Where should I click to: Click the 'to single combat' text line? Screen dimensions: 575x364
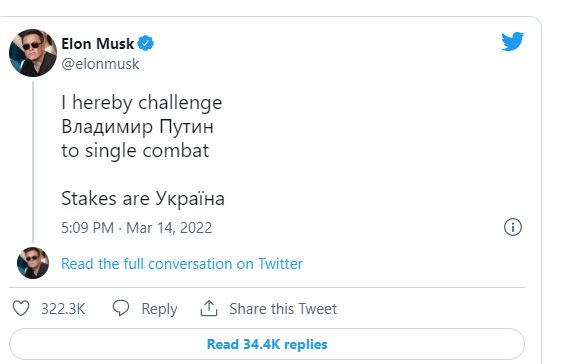pyautogui.click(x=135, y=151)
